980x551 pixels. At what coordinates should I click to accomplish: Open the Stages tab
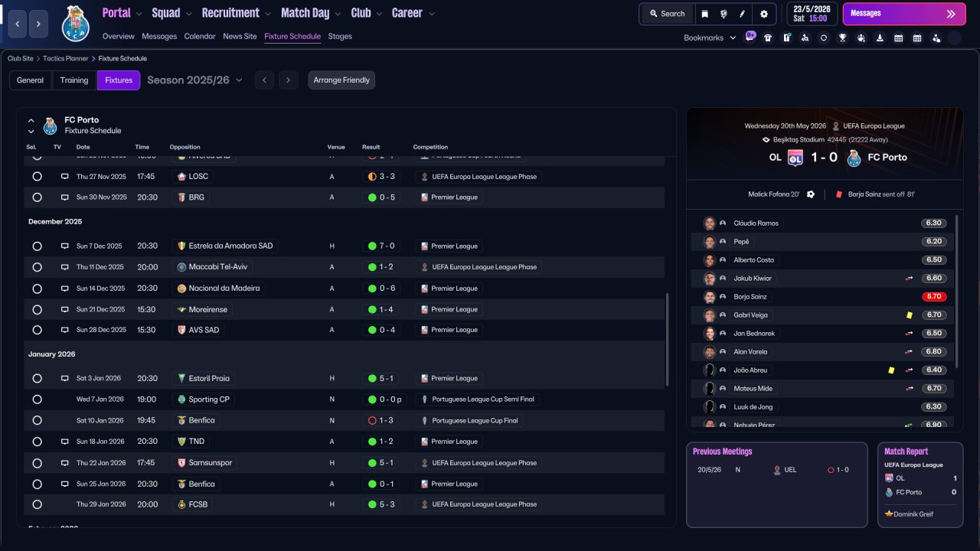pyautogui.click(x=340, y=37)
